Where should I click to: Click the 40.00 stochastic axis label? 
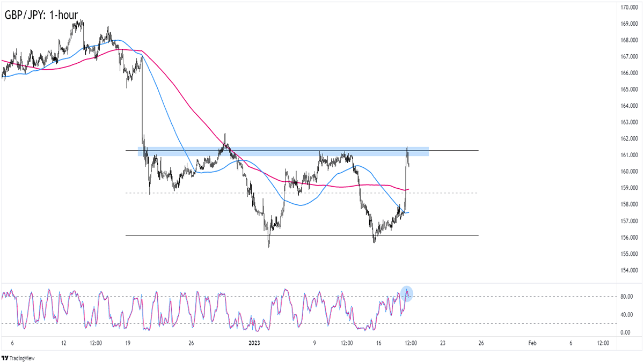click(x=627, y=315)
